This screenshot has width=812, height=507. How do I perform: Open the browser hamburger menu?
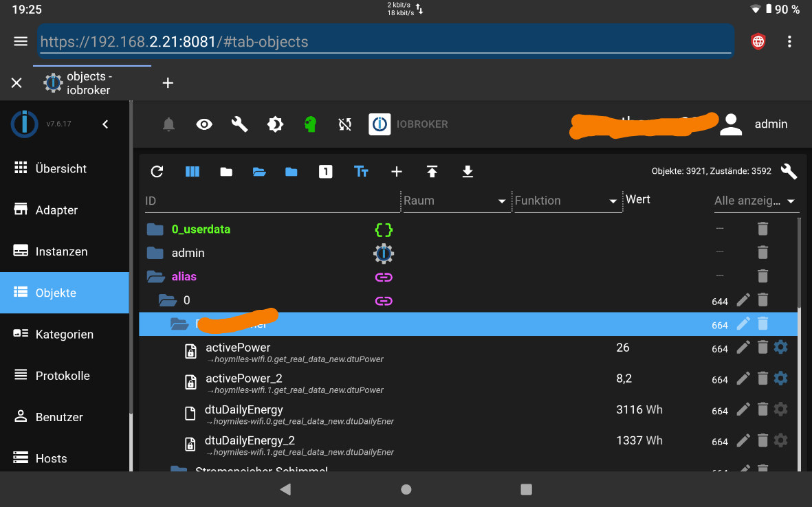[x=21, y=41]
